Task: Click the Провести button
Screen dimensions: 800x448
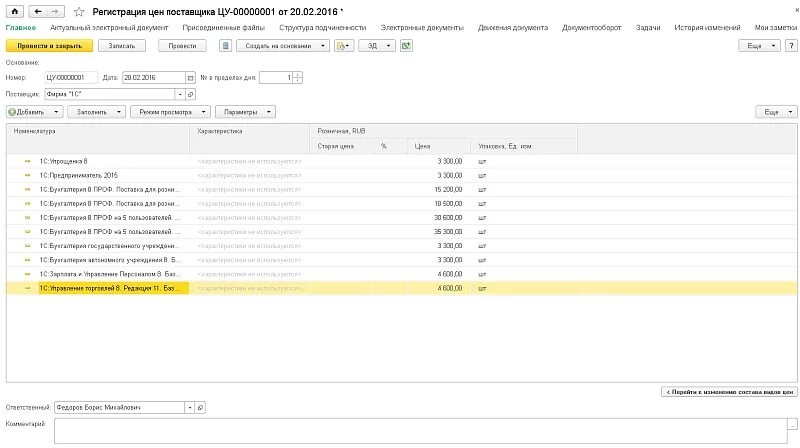Action: [182, 46]
